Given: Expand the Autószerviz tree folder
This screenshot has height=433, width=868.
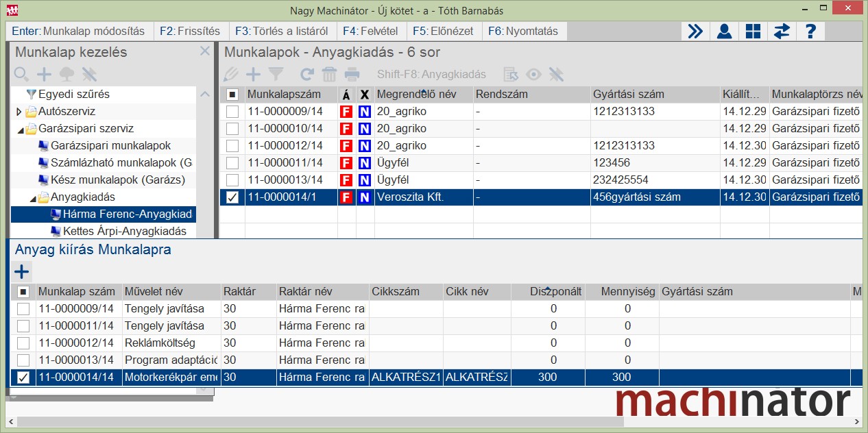Looking at the screenshot, I should tap(19, 111).
